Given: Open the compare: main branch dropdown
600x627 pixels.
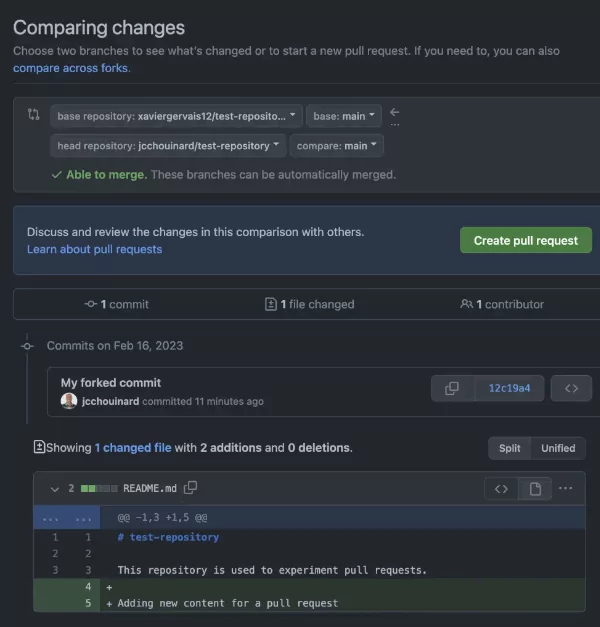Looking at the screenshot, I should 337,145.
